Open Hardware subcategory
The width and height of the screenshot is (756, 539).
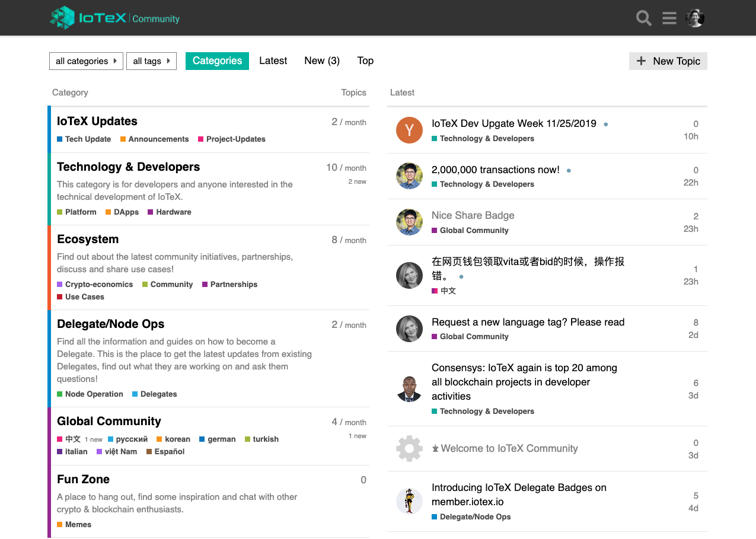(170, 212)
